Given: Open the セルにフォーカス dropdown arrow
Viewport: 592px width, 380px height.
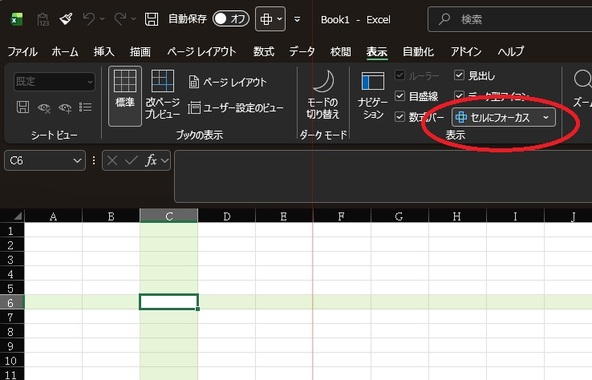Looking at the screenshot, I should (x=546, y=117).
